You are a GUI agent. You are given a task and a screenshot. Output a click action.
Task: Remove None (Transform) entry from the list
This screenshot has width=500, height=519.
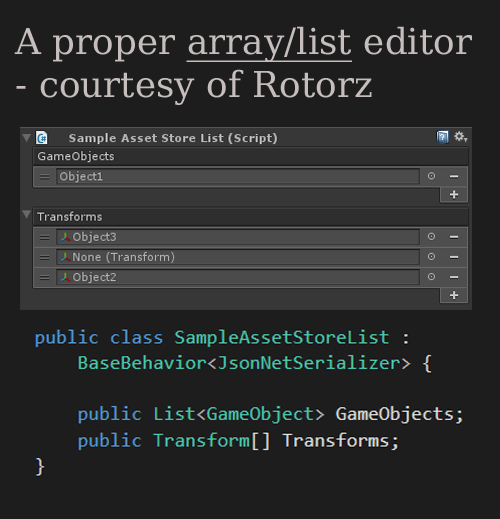[x=454, y=257]
